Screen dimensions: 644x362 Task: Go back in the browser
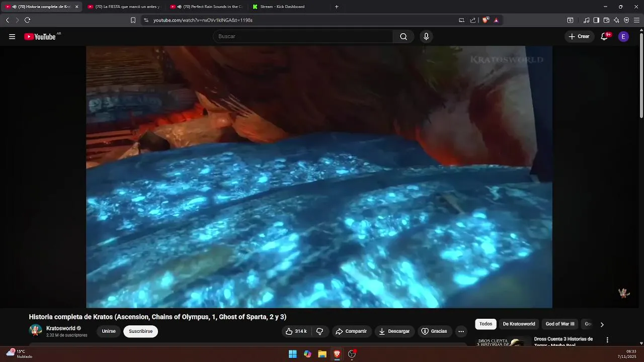coord(7,20)
